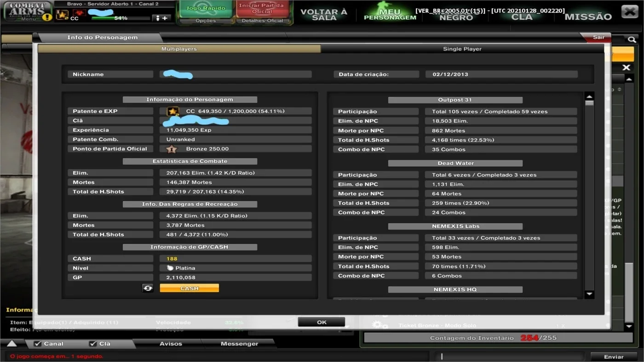
Task: Click the Bronze rank badge icon
Action: pyautogui.click(x=172, y=149)
